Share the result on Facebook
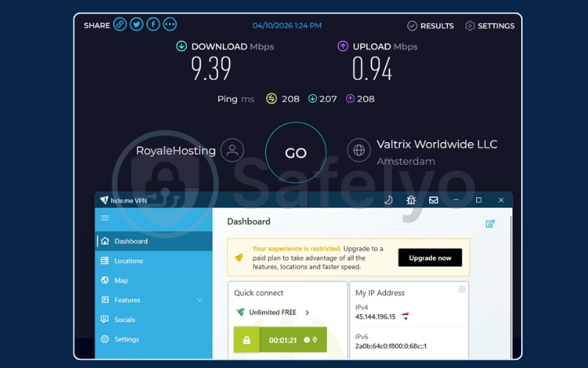The height and width of the screenshot is (368, 588). (153, 25)
